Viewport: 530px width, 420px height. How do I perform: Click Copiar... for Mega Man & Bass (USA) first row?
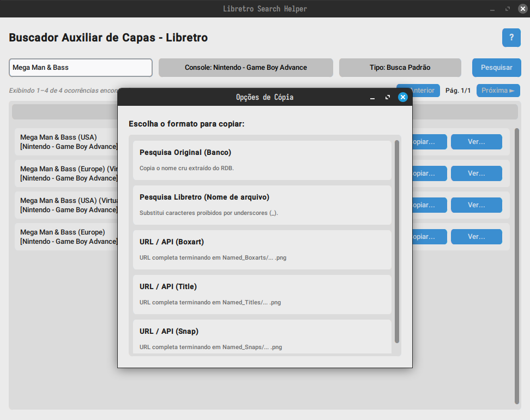click(429, 142)
